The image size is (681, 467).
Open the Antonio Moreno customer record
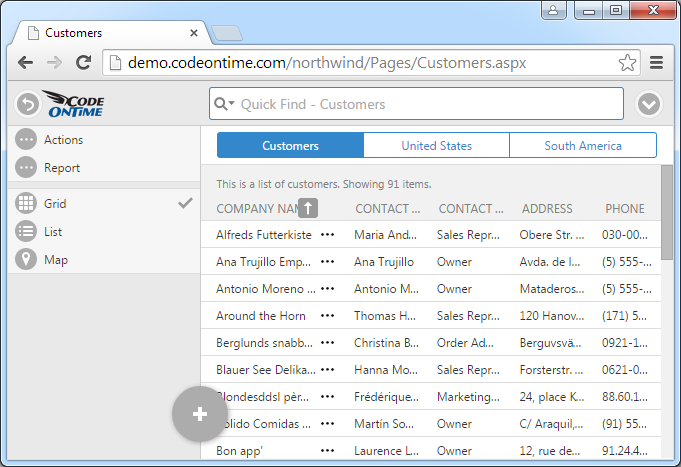[x=264, y=289]
